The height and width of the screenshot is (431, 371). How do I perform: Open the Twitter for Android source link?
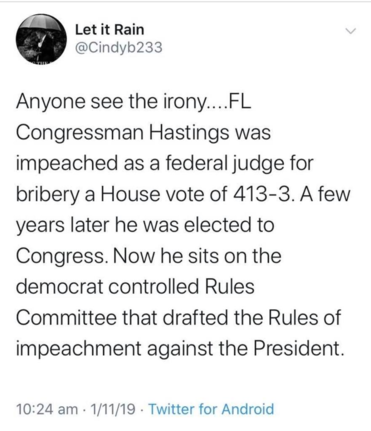pyautogui.click(x=211, y=409)
